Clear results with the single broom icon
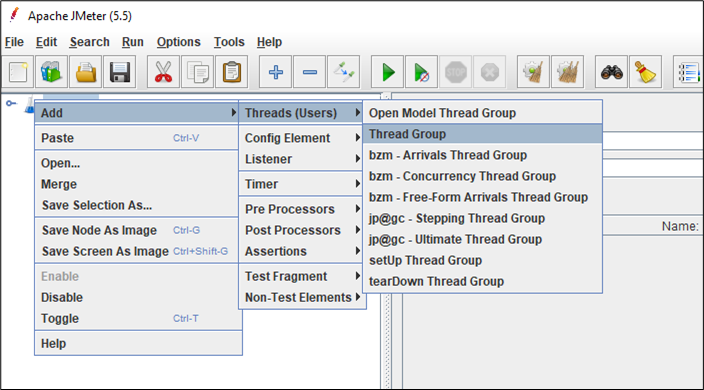 [533, 72]
